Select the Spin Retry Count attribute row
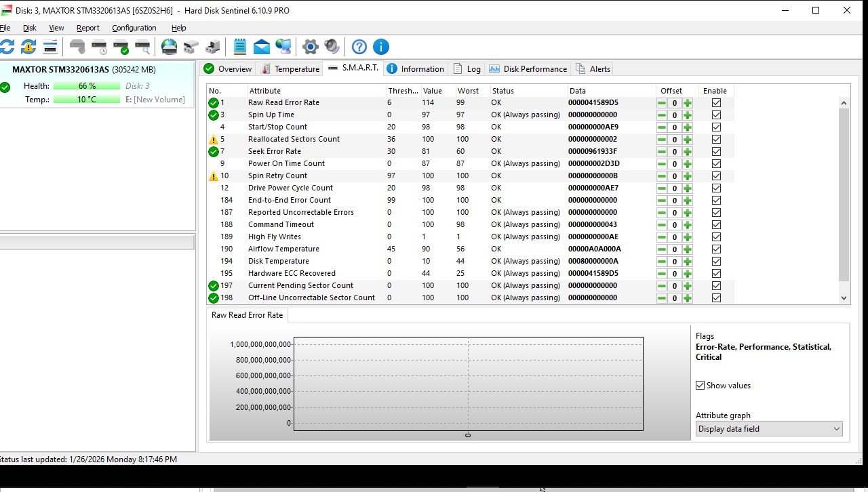This screenshot has height=492, width=868. 277,176
